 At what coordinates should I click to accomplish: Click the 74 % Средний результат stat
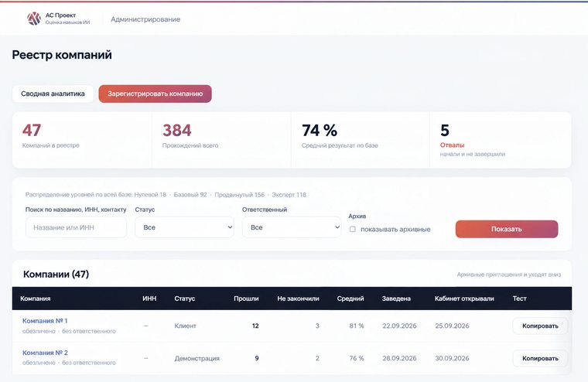(x=361, y=139)
